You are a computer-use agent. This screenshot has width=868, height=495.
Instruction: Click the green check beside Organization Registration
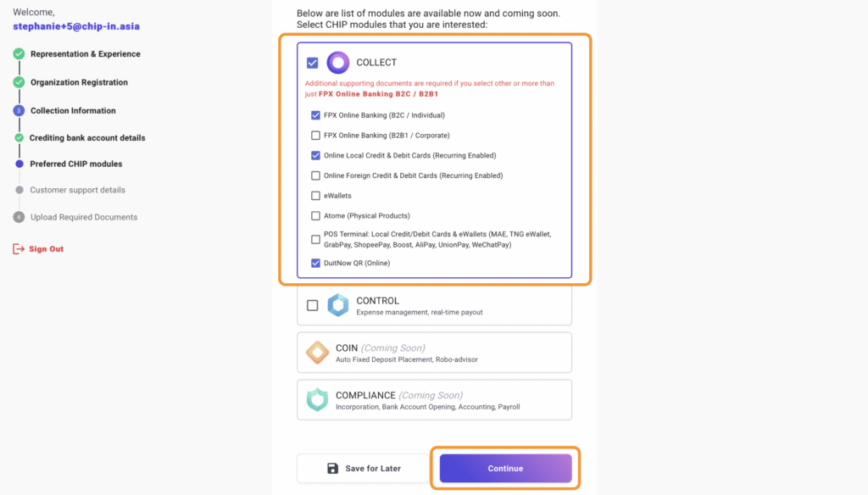click(x=19, y=82)
